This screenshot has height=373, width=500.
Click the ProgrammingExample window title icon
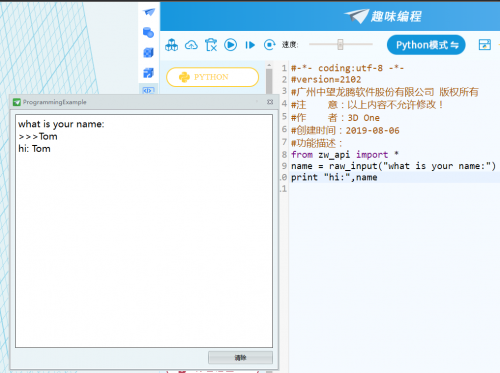click(17, 102)
